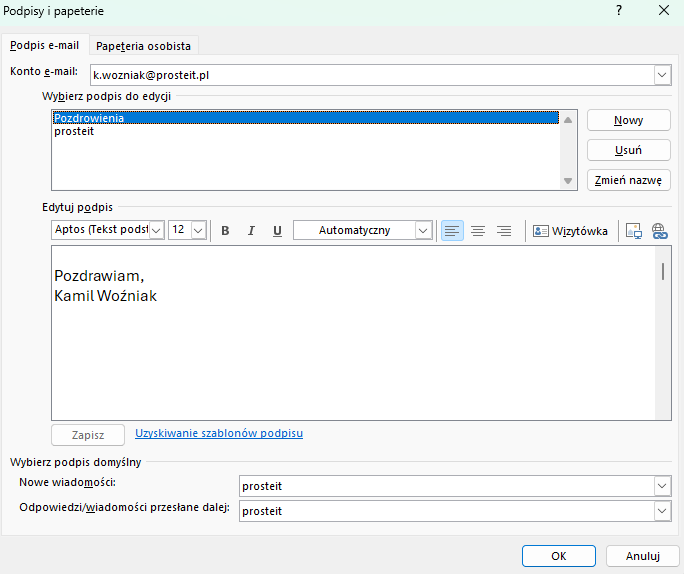
Task: Open the Automatyczny font color dropdown
Action: coord(423,231)
